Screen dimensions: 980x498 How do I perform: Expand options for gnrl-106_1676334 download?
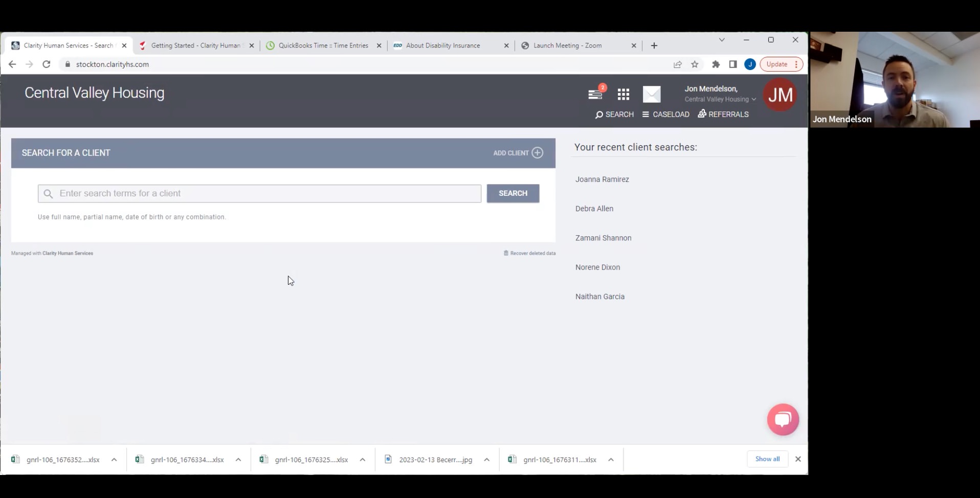pos(238,460)
